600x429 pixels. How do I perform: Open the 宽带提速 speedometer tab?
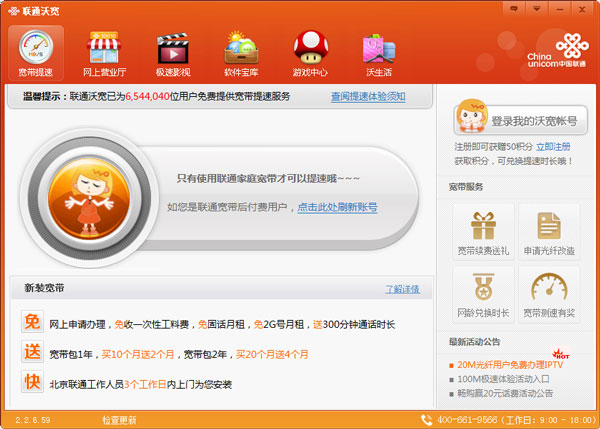click(36, 52)
